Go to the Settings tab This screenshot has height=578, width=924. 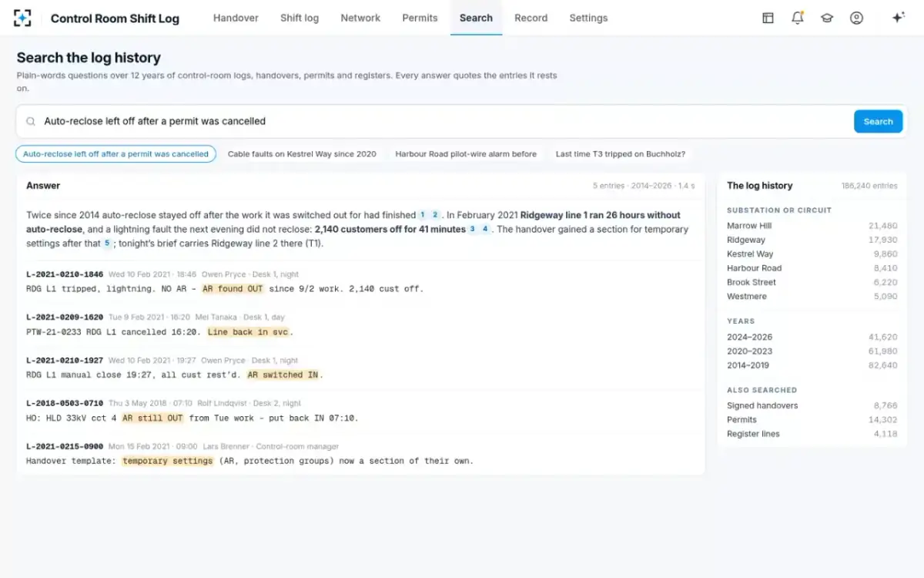(588, 18)
